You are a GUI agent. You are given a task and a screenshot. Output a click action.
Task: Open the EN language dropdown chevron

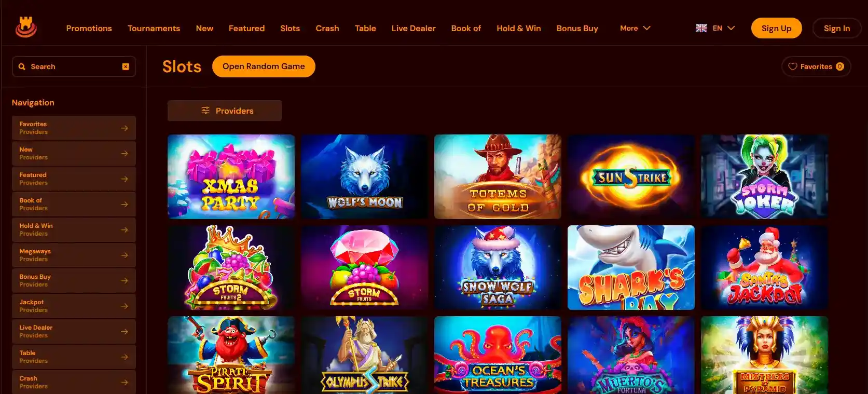point(731,28)
